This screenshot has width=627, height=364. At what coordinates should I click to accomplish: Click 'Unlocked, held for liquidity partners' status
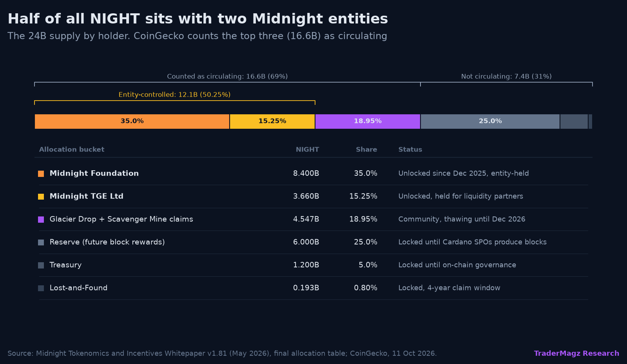[x=460, y=196]
